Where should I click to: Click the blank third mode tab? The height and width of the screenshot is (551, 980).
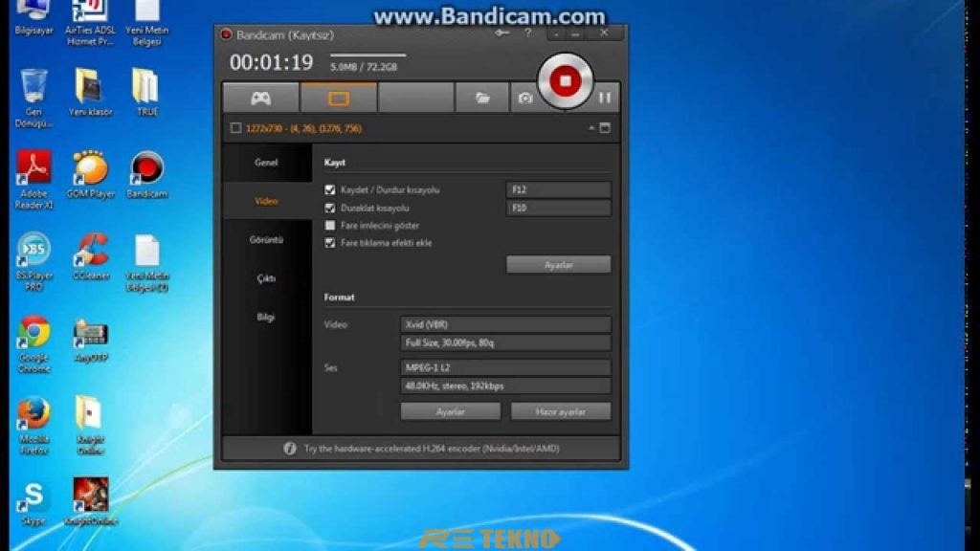pyautogui.click(x=415, y=99)
